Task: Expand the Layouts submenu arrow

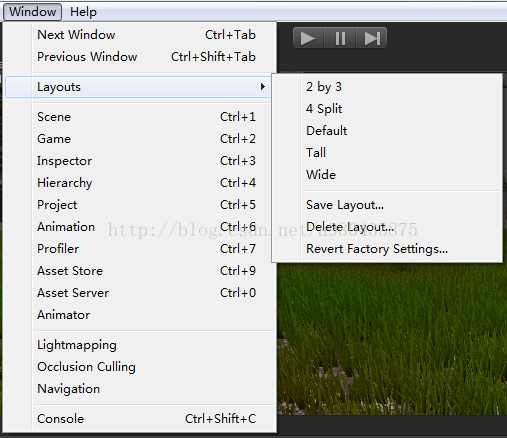Action: (x=263, y=87)
